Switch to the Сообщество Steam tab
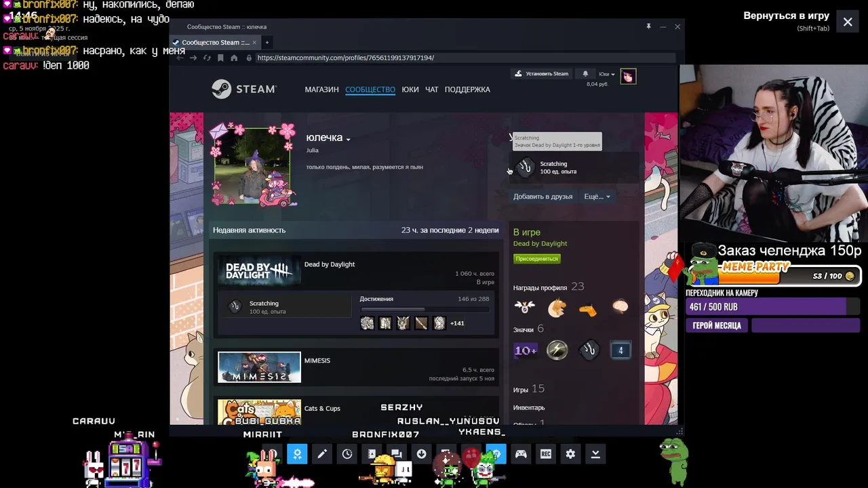The height and width of the screenshot is (488, 868). click(215, 43)
